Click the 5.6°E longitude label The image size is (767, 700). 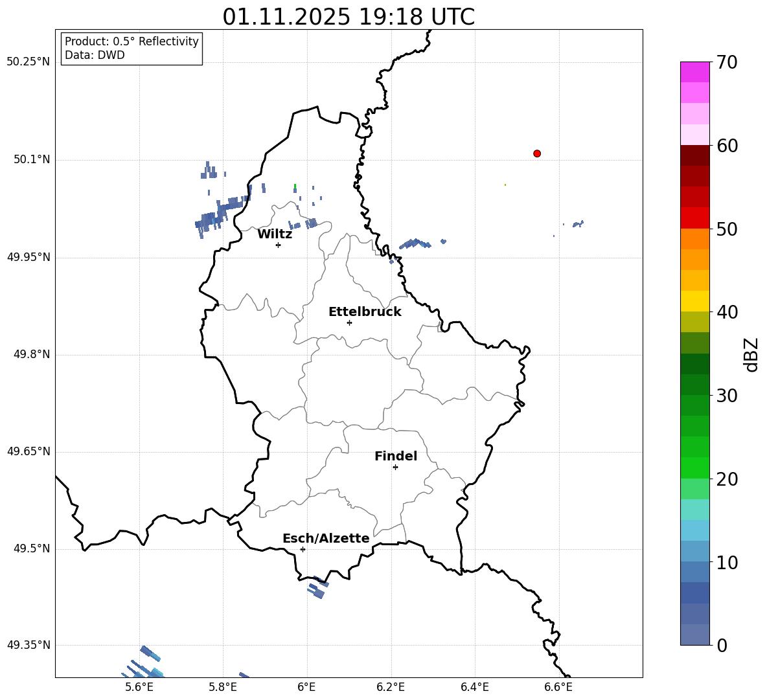[139, 687]
